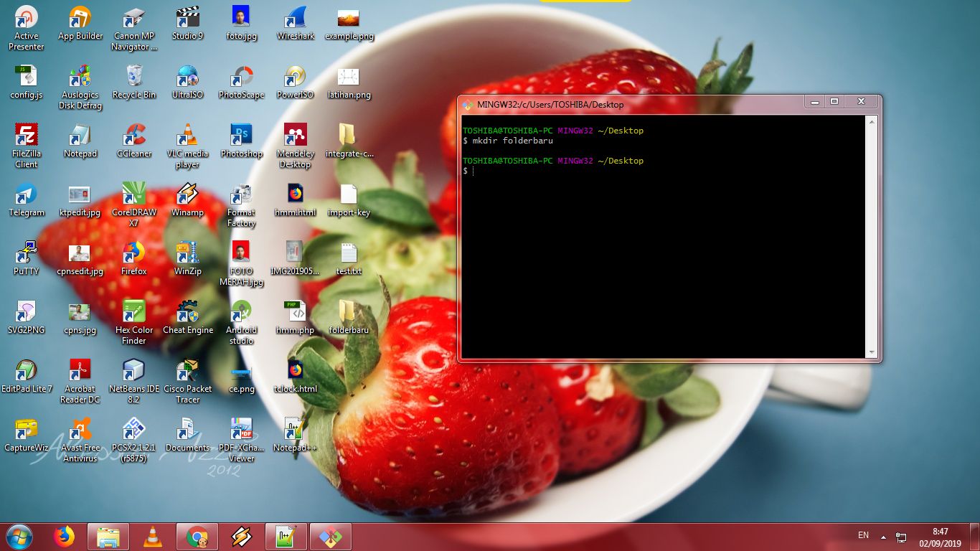The width and height of the screenshot is (980, 551).
Task: Select the Telegram desktop icon
Action: pyautogui.click(x=27, y=199)
